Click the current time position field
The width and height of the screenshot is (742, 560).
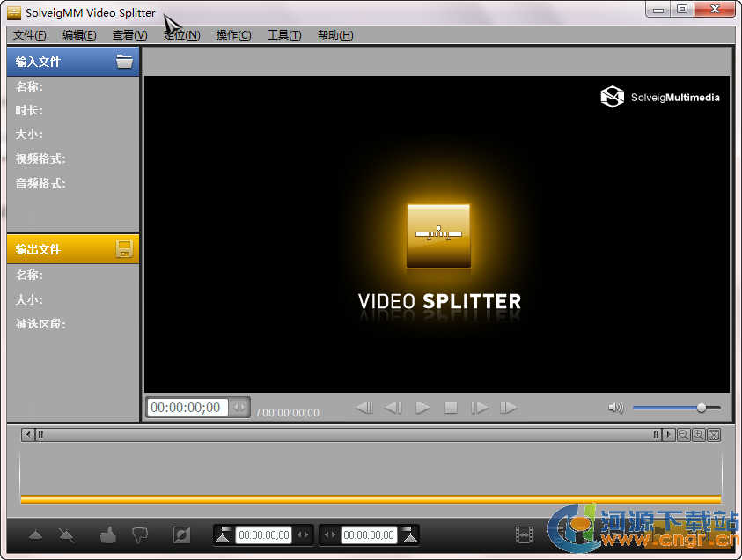pos(187,408)
